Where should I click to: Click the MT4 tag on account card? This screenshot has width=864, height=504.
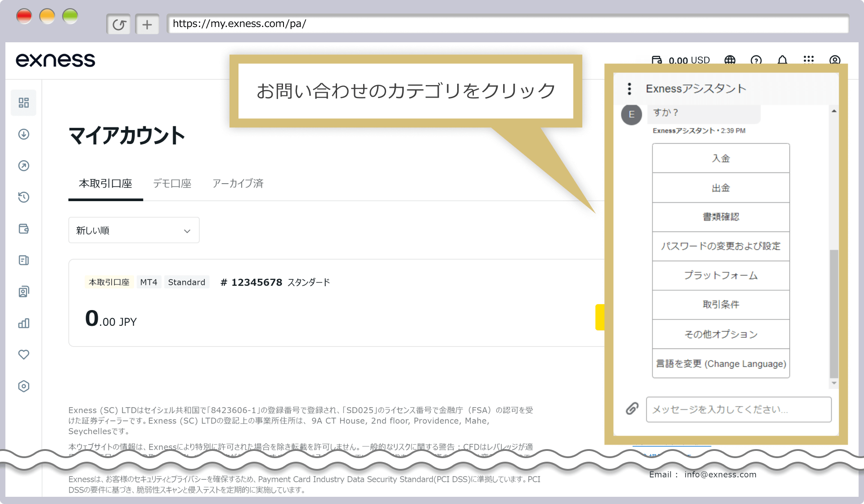click(x=148, y=282)
